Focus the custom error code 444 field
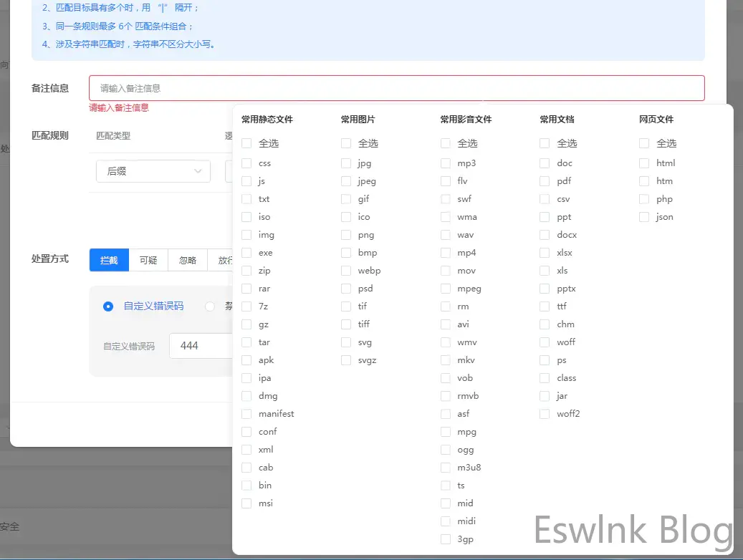This screenshot has height=560, width=743. 201,346
